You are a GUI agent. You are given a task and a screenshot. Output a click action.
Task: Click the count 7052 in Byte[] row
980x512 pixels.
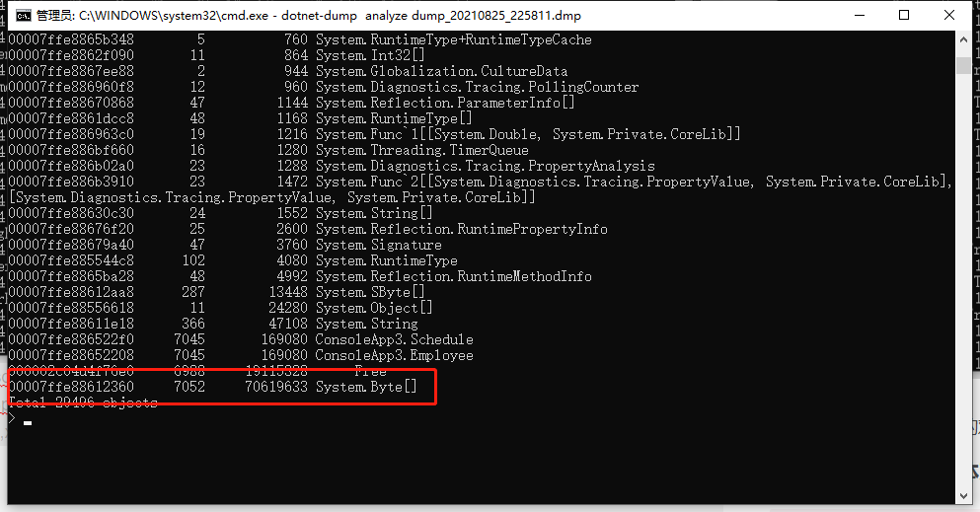[x=189, y=387]
